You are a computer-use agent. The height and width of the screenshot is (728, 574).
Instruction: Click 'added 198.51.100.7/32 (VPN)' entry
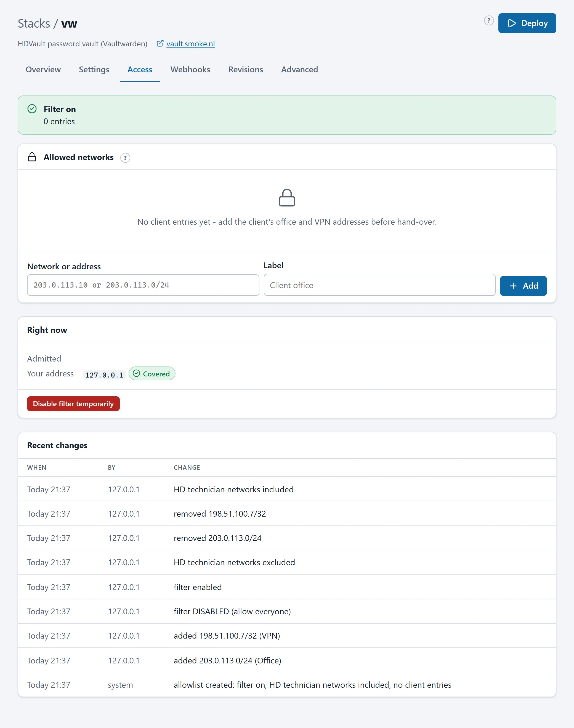point(287,636)
